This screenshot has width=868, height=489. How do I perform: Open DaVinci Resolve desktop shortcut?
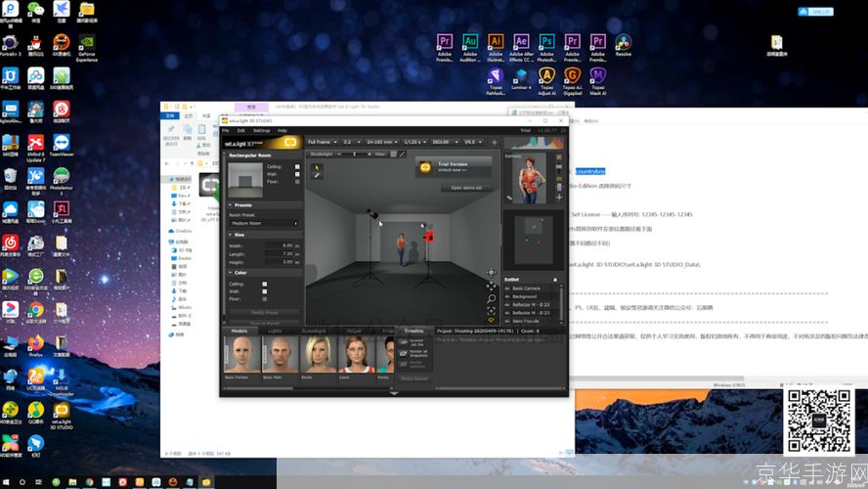pyautogui.click(x=624, y=45)
